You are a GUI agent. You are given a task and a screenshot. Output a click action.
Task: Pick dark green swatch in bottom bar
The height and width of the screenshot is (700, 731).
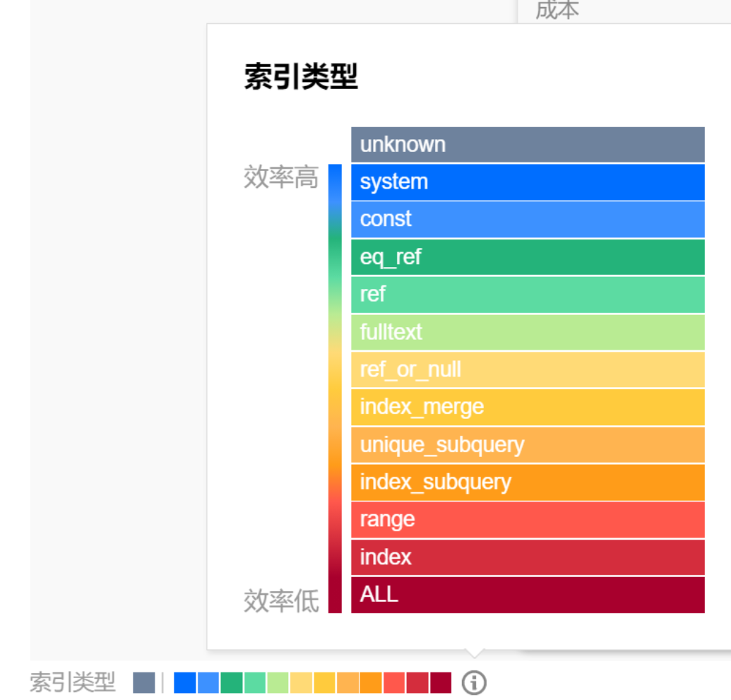pos(231,683)
